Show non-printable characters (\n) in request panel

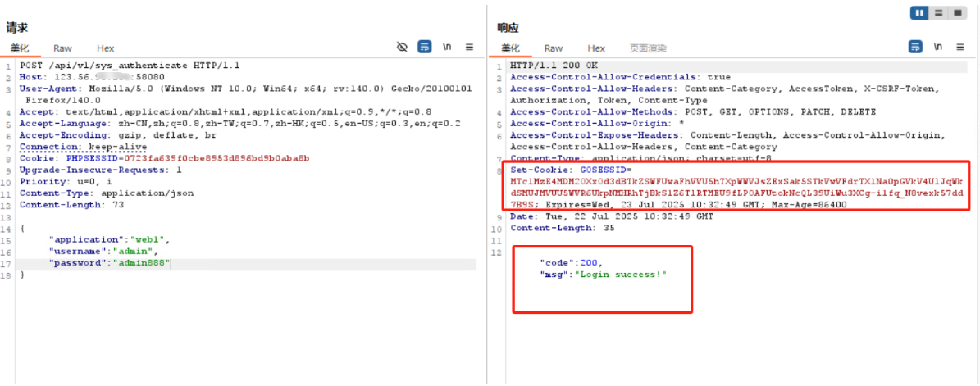point(447,48)
